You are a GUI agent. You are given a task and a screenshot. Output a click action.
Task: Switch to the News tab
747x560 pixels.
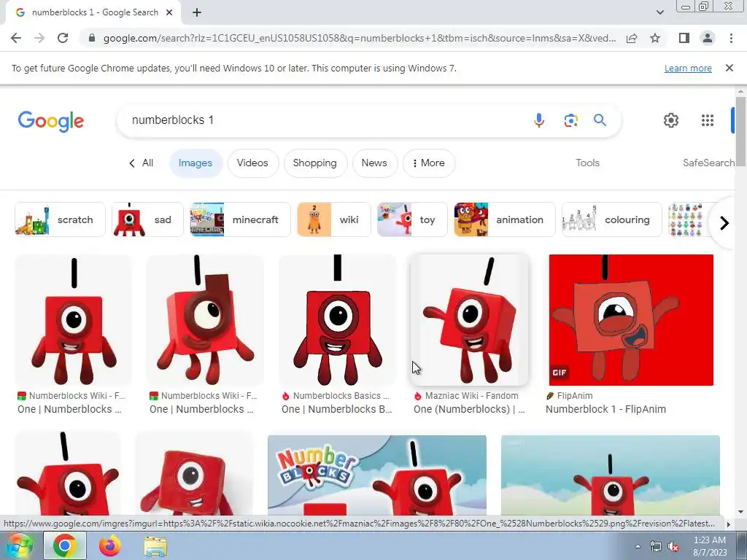coord(374,163)
